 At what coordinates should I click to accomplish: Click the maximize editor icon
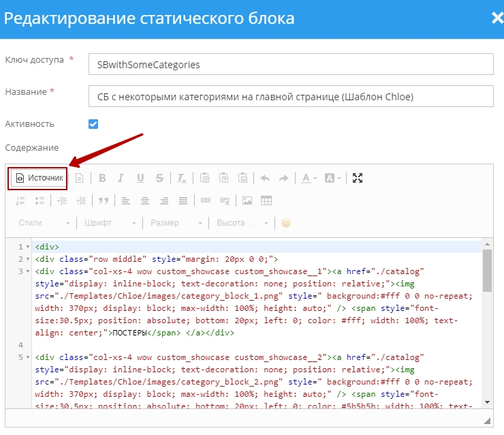(x=358, y=178)
